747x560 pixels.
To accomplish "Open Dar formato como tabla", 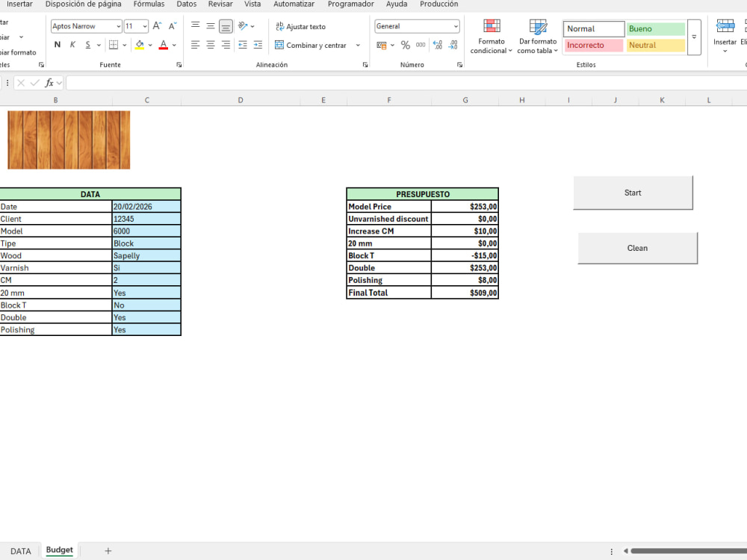I will pyautogui.click(x=538, y=37).
